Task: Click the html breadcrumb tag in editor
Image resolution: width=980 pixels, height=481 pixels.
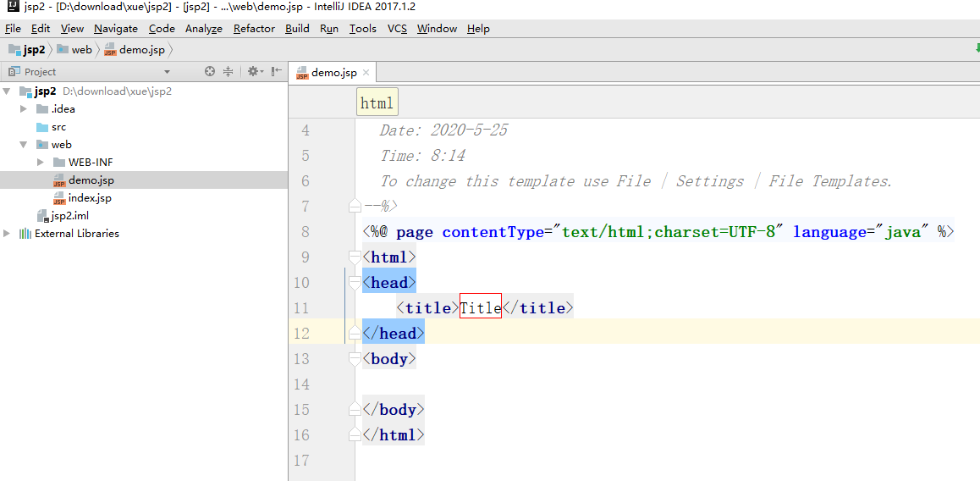Action: [x=377, y=103]
